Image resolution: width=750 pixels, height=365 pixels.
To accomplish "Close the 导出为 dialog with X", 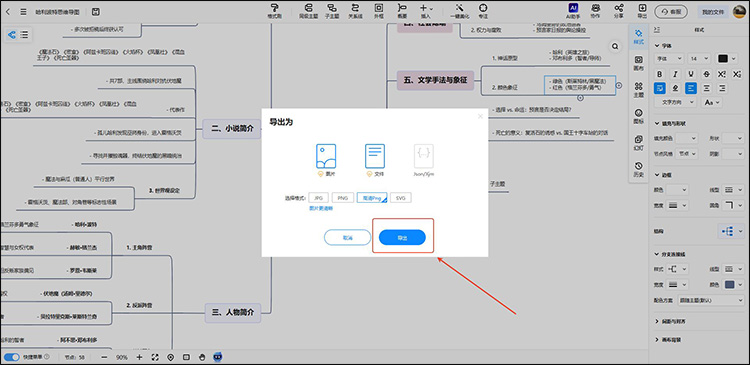I will [480, 116].
